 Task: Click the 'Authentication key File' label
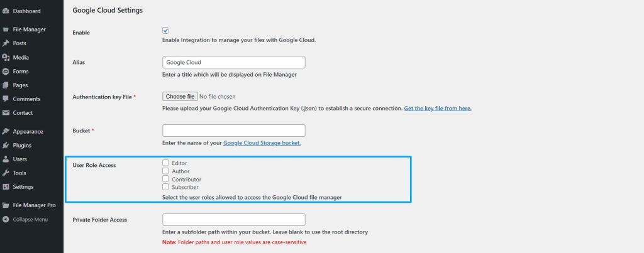point(104,97)
